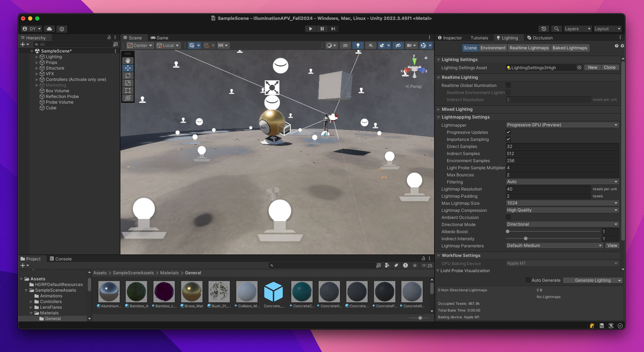Viewport: 644px width, 352px height.
Task: Open Lighting window settings gear icon
Action: (622, 46)
